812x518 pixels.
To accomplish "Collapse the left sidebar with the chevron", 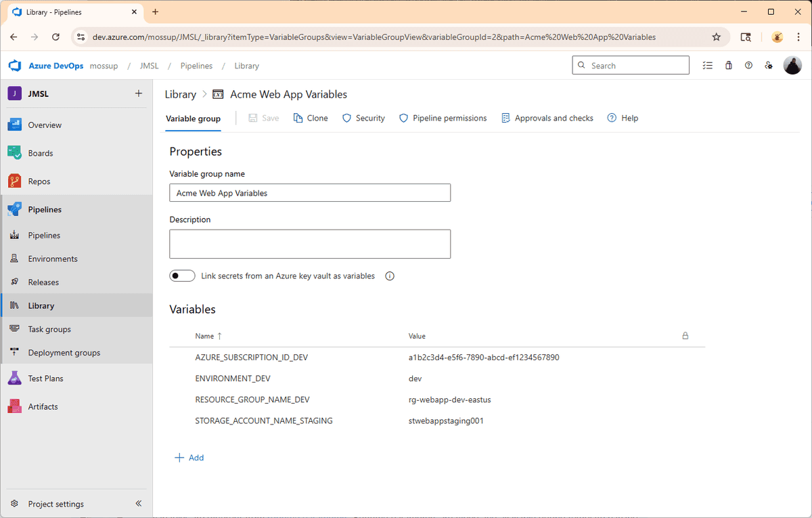I will coord(139,503).
